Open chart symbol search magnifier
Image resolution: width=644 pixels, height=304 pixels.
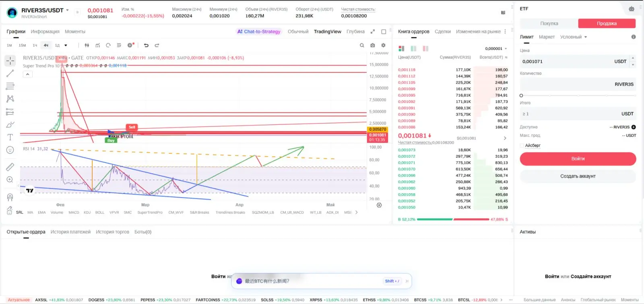[362, 45]
